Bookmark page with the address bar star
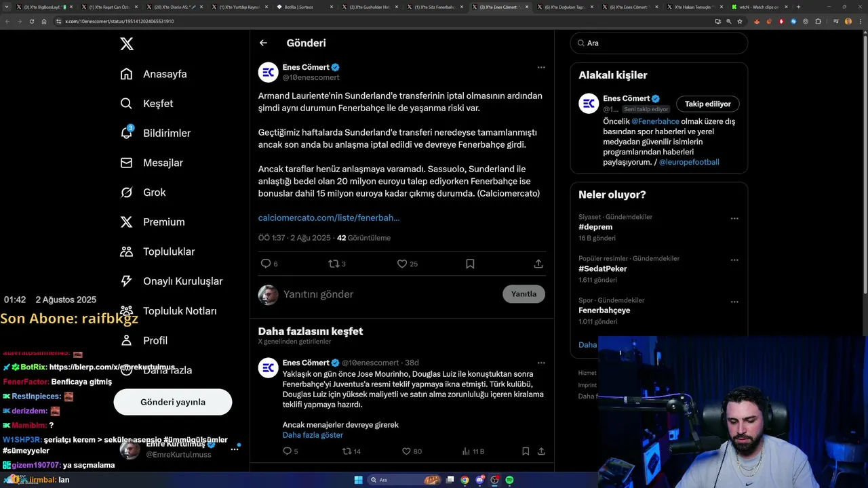The height and width of the screenshot is (488, 868). coord(740,21)
